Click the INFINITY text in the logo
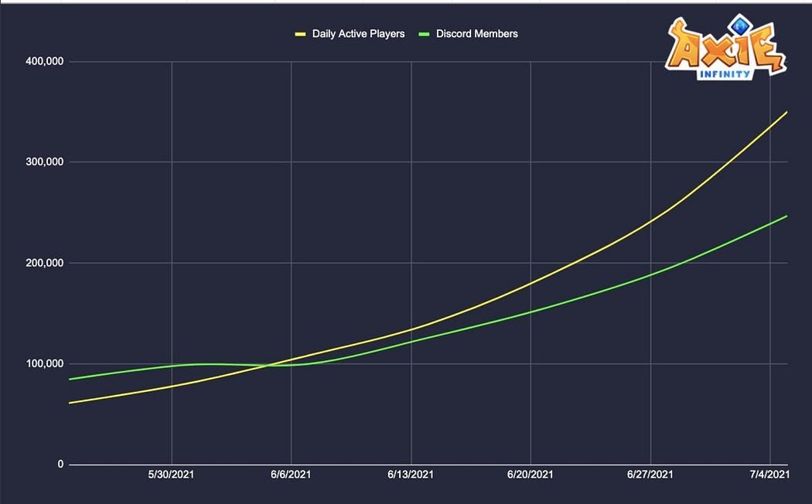This screenshot has width=812, height=504. click(725, 74)
